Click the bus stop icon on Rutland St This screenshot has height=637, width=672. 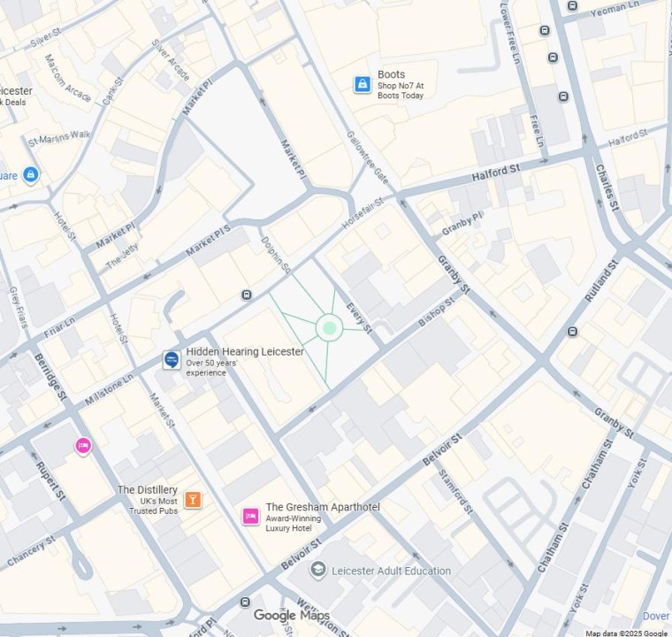point(572,332)
